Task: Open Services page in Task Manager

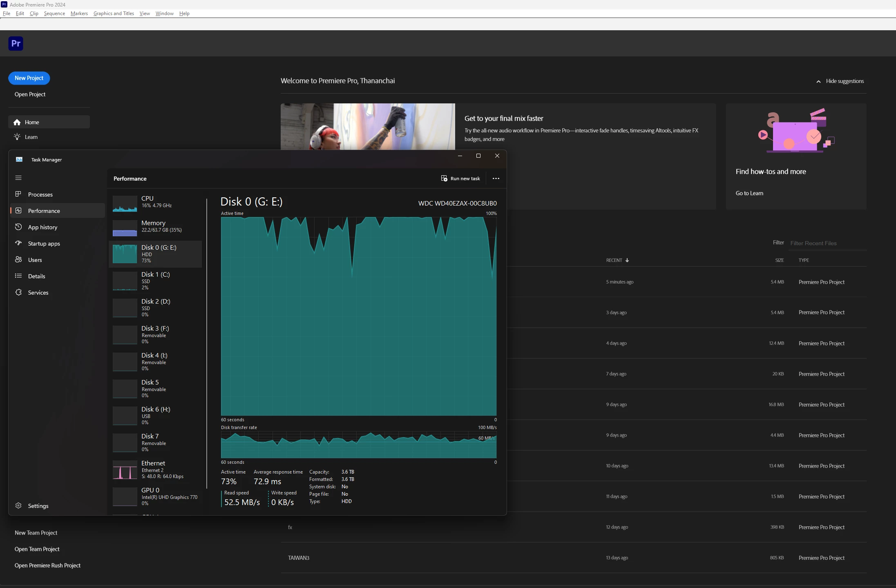Action: tap(38, 293)
